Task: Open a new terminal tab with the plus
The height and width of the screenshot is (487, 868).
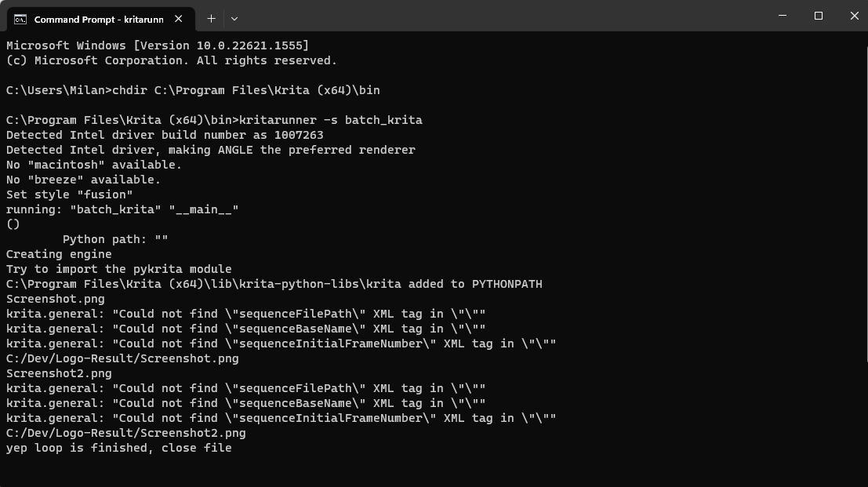Action: pos(211,18)
